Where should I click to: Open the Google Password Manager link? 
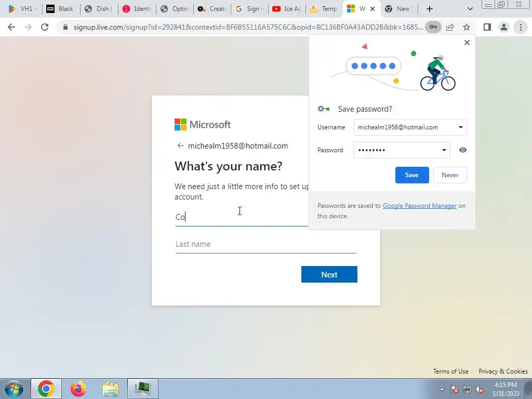419,206
